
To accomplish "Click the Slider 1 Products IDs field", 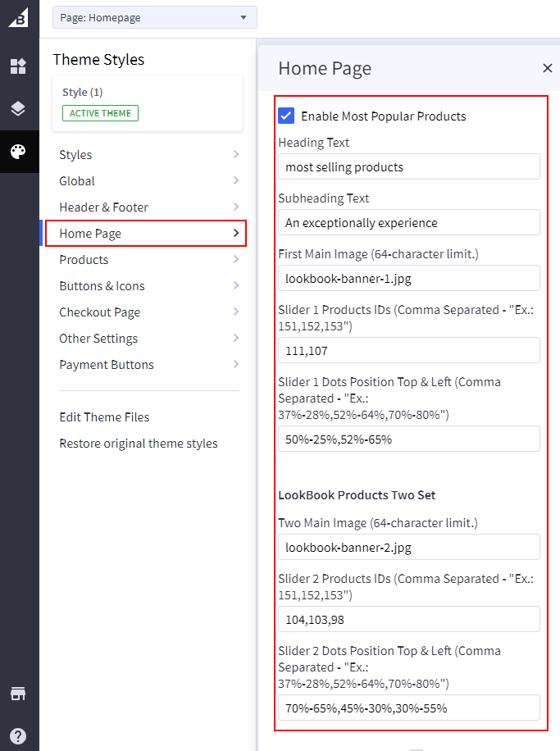I will (408, 350).
